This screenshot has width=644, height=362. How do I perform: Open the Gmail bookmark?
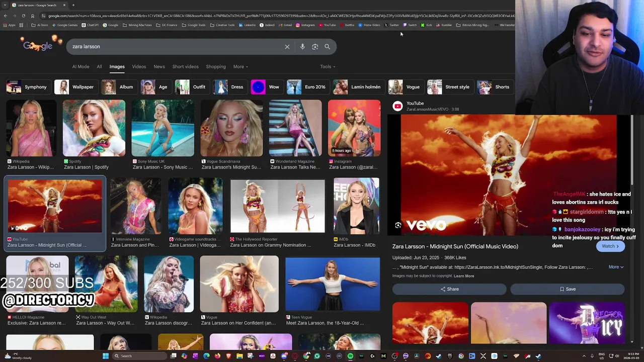(x=285, y=25)
